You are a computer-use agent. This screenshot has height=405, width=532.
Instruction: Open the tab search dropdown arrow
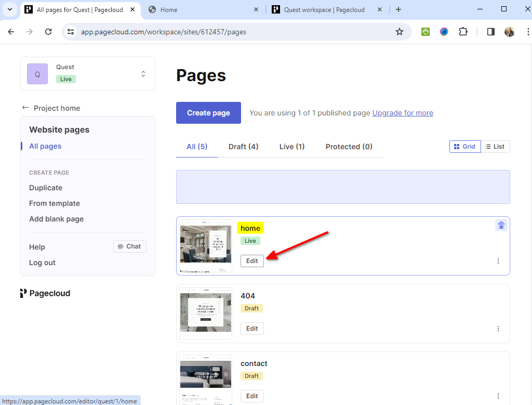[9, 9]
